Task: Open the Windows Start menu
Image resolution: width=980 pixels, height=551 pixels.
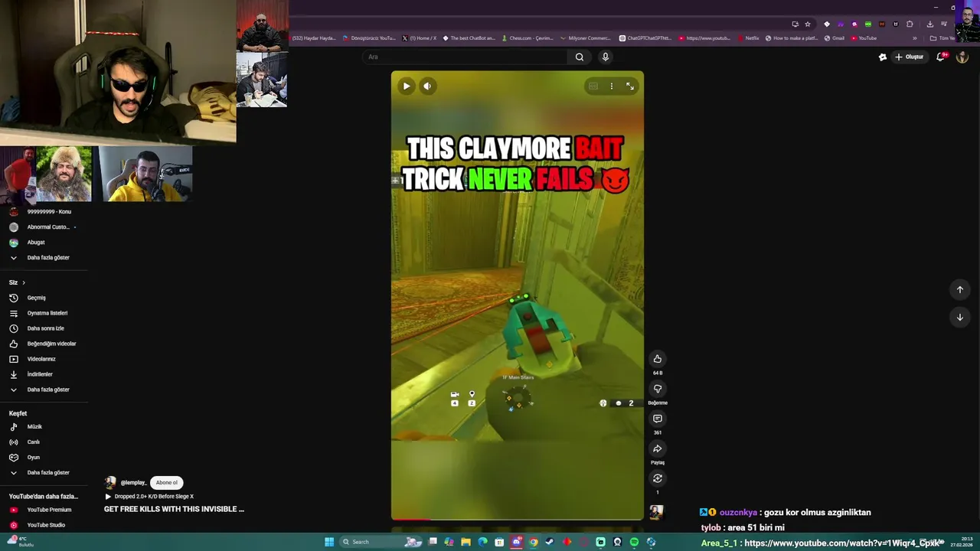Action: click(329, 542)
